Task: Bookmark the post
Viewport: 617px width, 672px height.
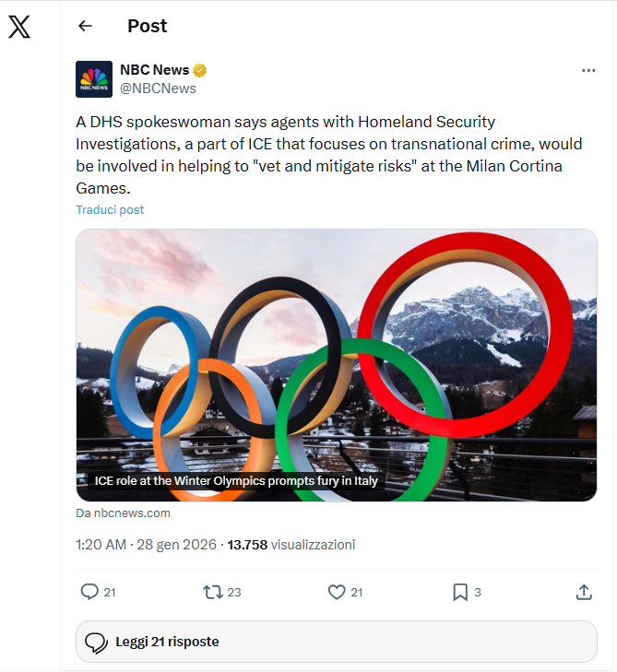Action: point(460,592)
